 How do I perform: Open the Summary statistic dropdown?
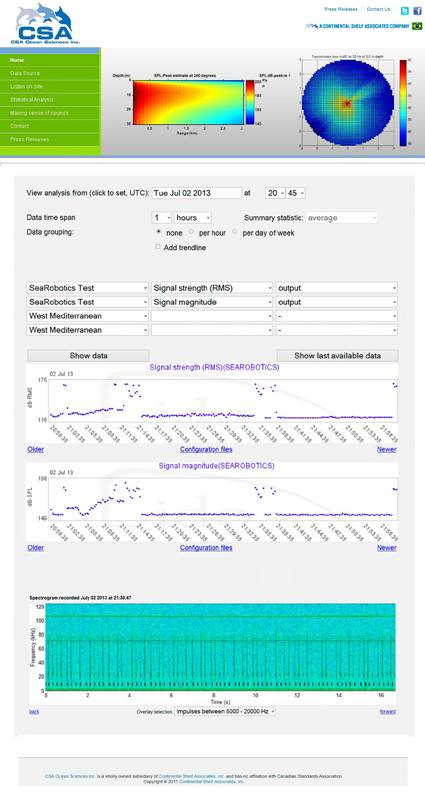[341, 218]
